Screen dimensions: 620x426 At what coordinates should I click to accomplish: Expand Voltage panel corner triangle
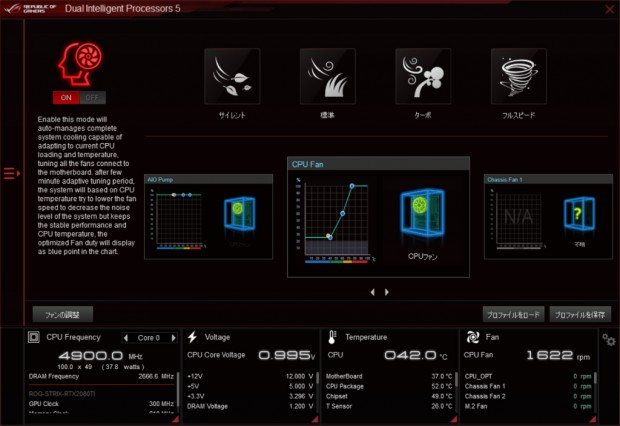[315, 419]
